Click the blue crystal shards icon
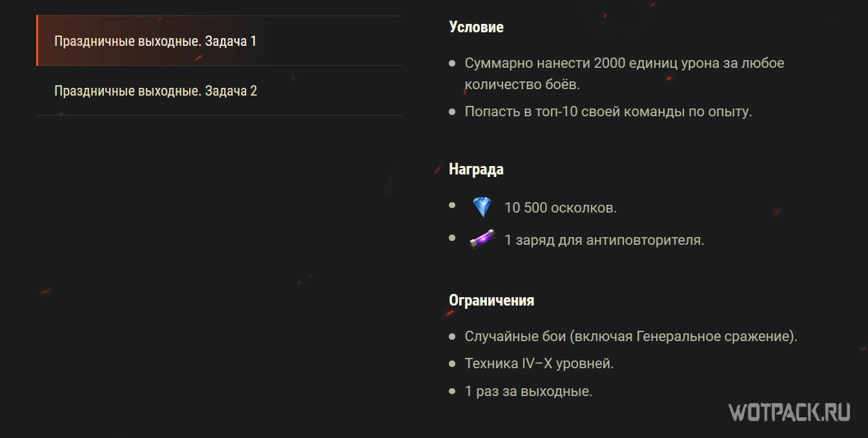The height and width of the screenshot is (438, 868). pyautogui.click(x=482, y=207)
